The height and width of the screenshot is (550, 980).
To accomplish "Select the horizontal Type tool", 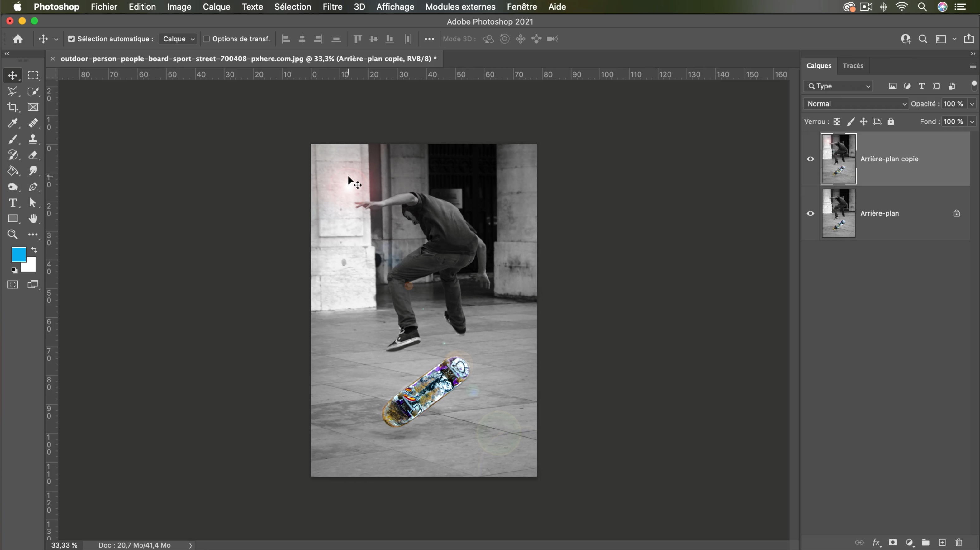I will click(12, 203).
